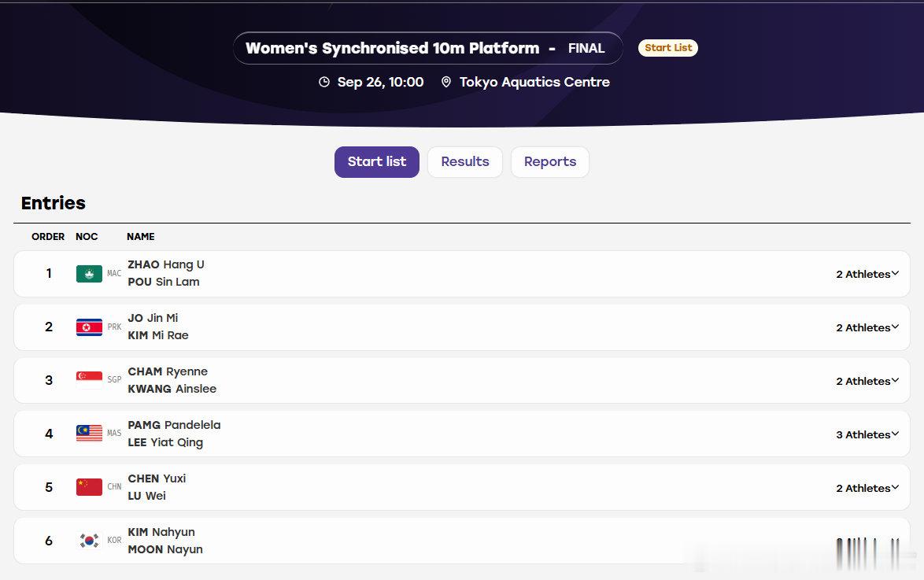
Task: Click the Malaysia flag icon
Action: coord(89,434)
